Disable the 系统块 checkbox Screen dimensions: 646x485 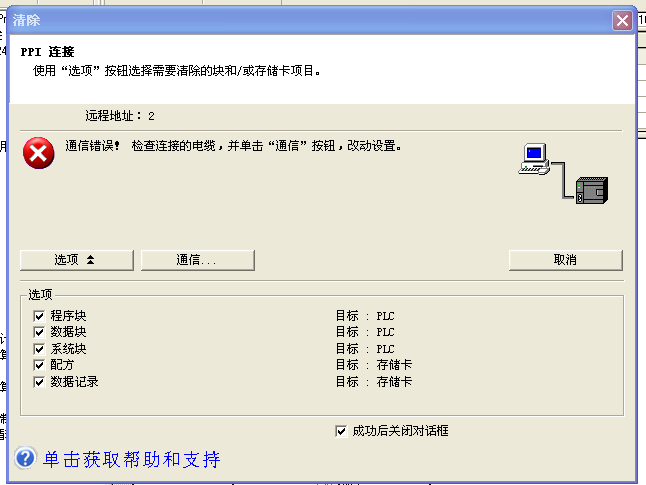[x=40, y=349]
